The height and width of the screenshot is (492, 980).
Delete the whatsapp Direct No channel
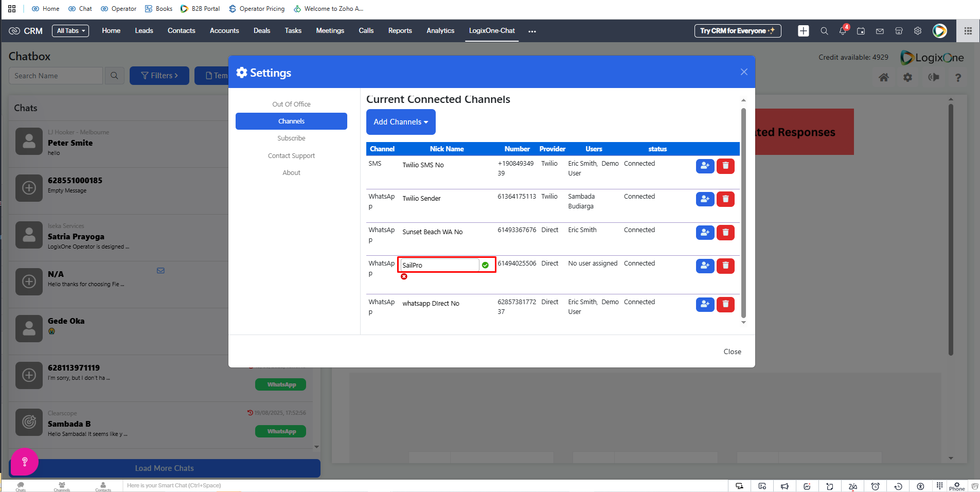point(725,304)
